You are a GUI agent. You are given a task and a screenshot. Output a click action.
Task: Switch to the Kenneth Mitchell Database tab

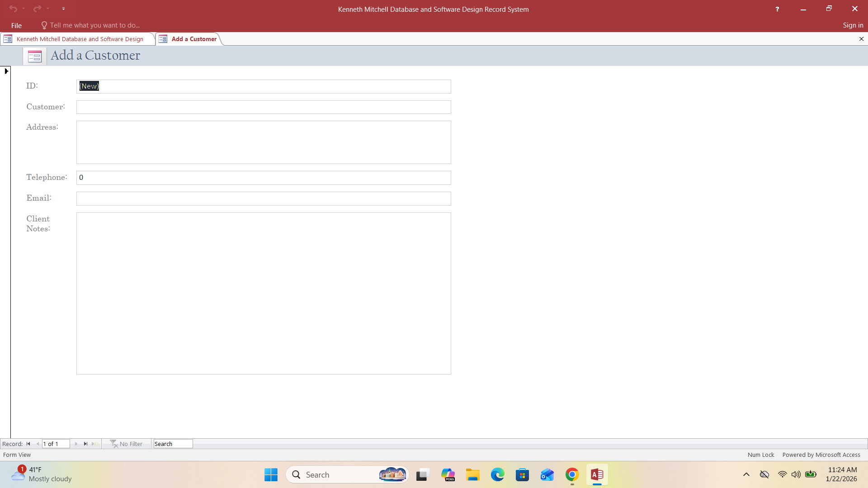point(80,39)
